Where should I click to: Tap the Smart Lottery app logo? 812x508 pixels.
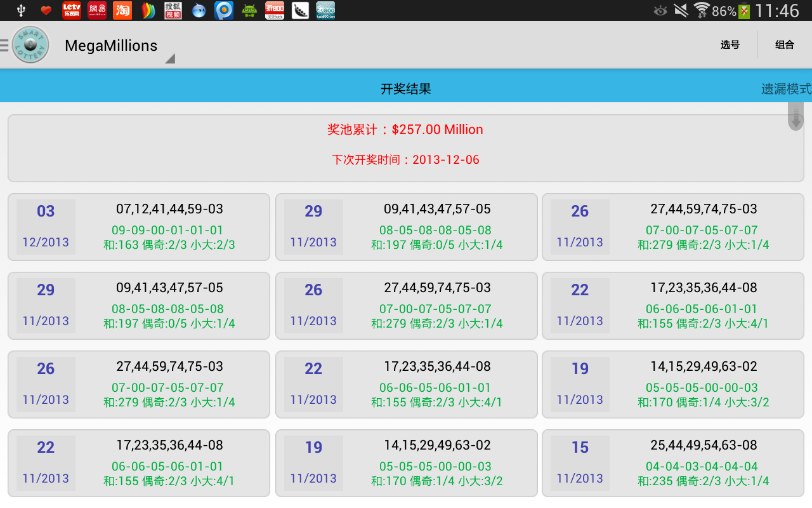[x=30, y=45]
